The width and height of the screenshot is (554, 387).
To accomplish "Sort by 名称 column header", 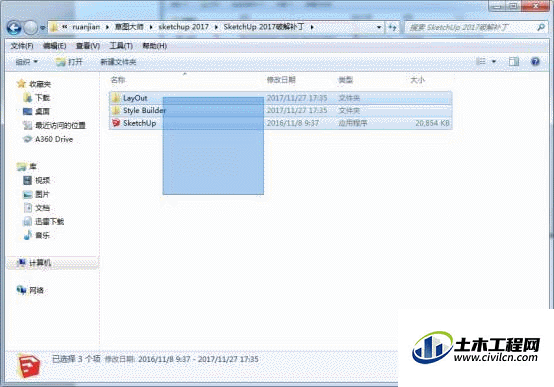I will click(118, 80).
